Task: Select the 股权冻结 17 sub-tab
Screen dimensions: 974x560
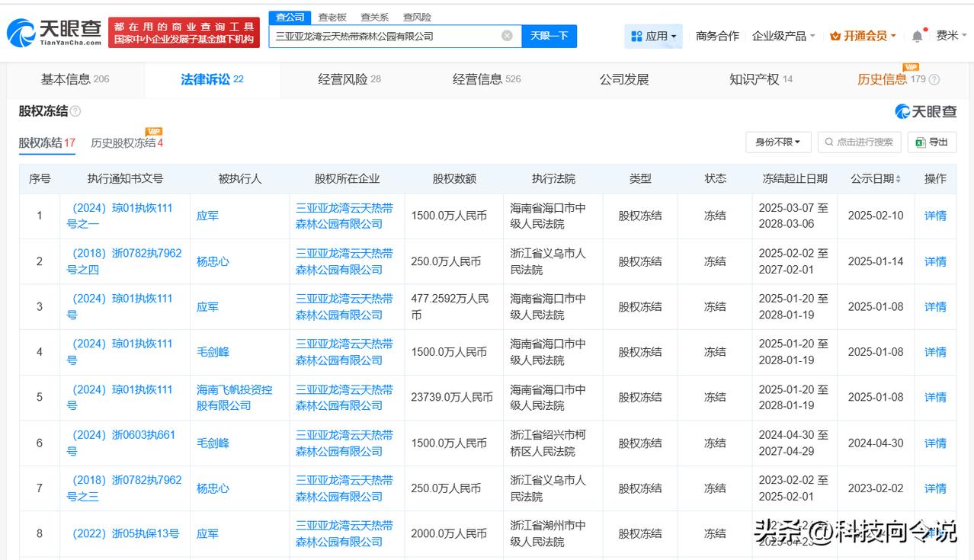Action: 46,142
